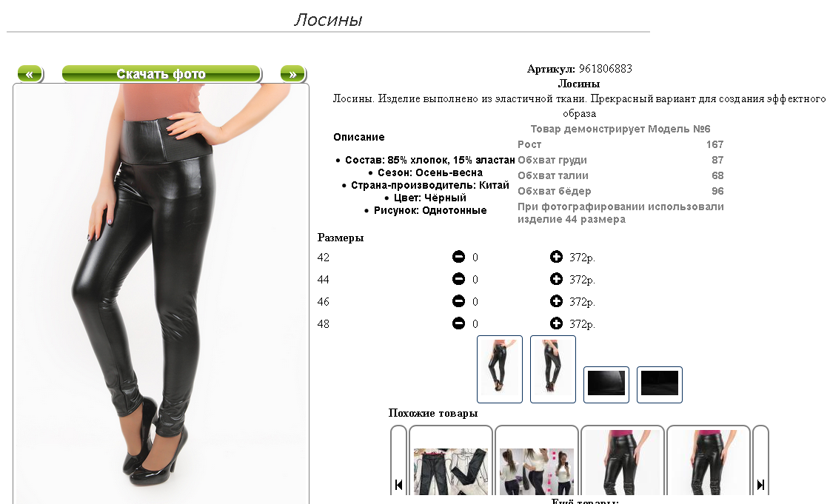Decrease quantity for size 48
This screenshot has width=830, height=504.
pos(458,323)
